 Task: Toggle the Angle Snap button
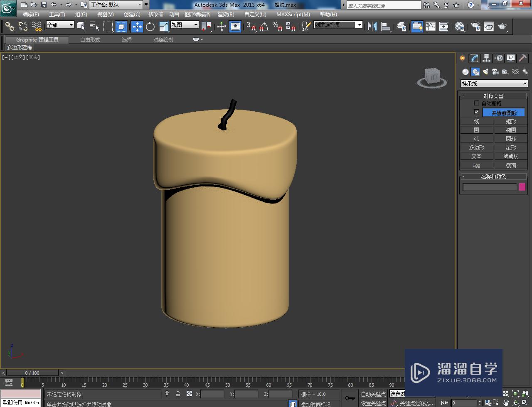[x=264, y=27]
